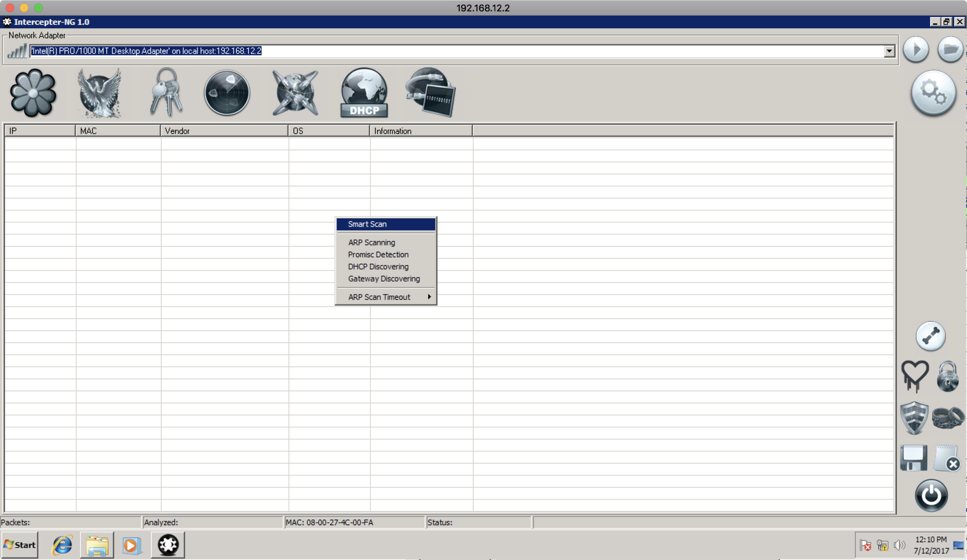
Task: Open the Passwords mode keys icon
Action: click(166, 93)
